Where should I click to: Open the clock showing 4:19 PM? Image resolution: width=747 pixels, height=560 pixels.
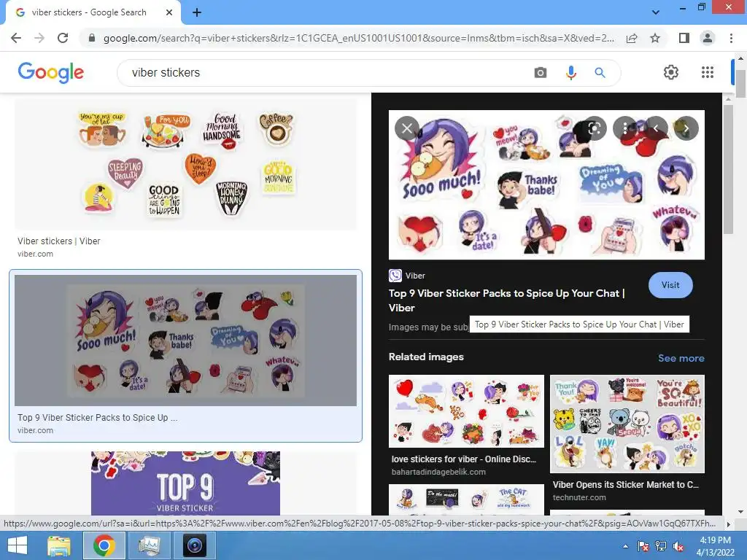(715, 546)
